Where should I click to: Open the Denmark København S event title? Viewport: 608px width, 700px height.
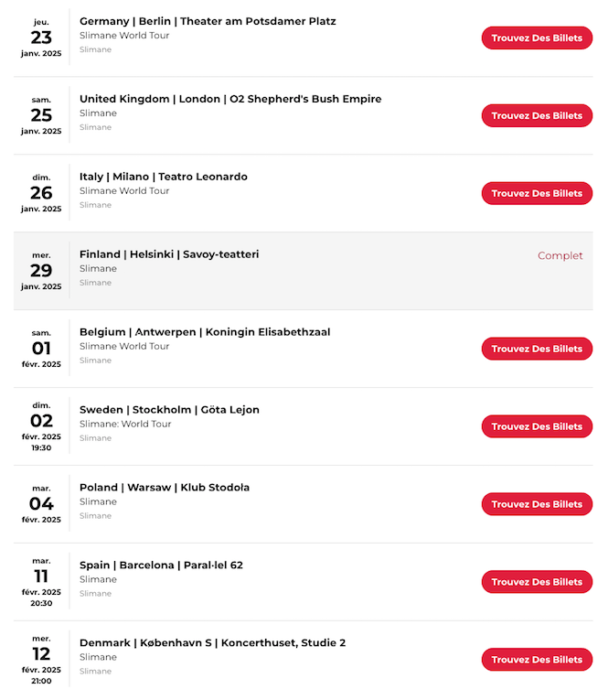click(x=212, y=642)
